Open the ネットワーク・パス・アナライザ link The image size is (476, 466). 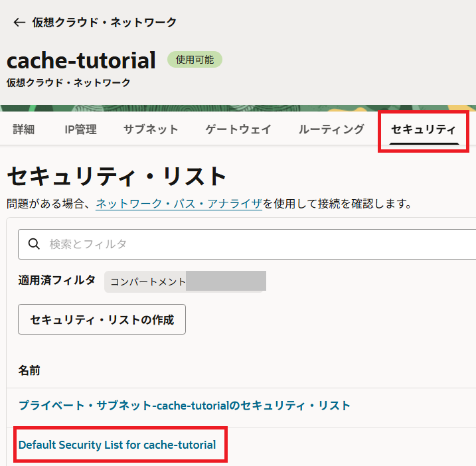point(179,204)
